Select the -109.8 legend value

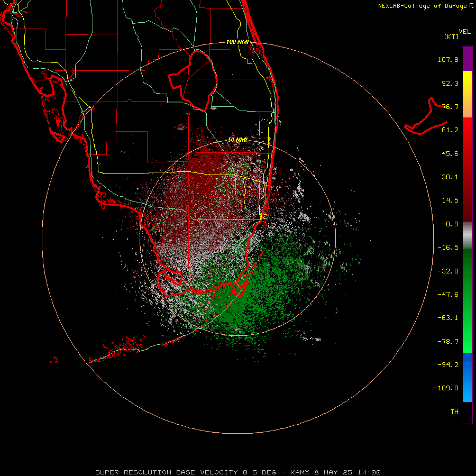446,388
